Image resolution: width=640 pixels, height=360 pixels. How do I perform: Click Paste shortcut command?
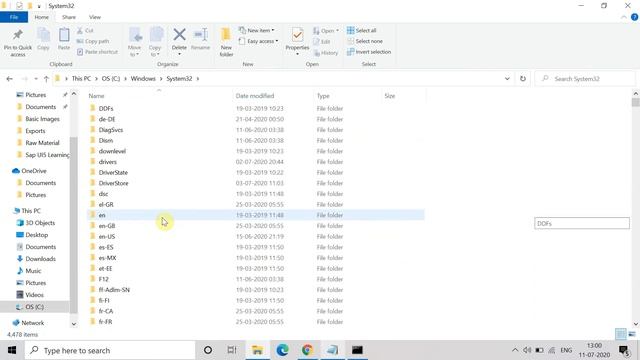(x=98, y=52)
